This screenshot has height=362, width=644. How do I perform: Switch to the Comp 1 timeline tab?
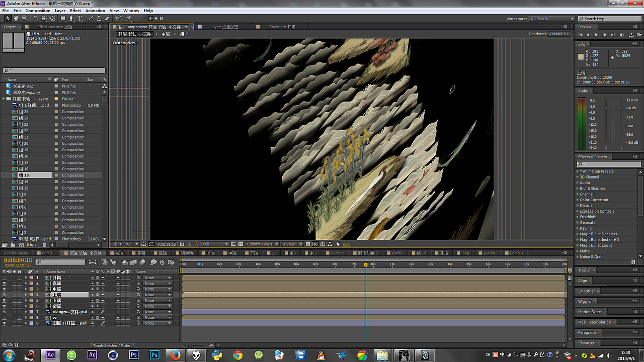pos(48,253)
